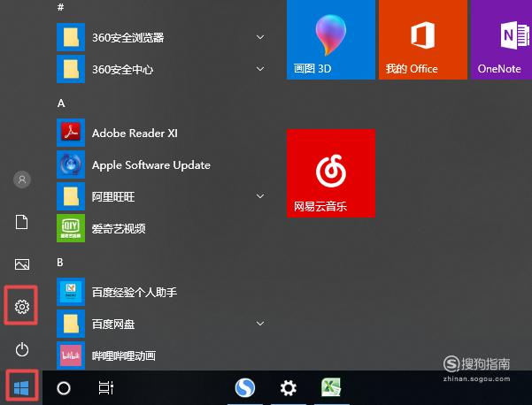The width and height of the screenshot is (532, 405).
Task: Select the '百度网盘' text label
Action: pyautogui.click(x=113, y=325)
